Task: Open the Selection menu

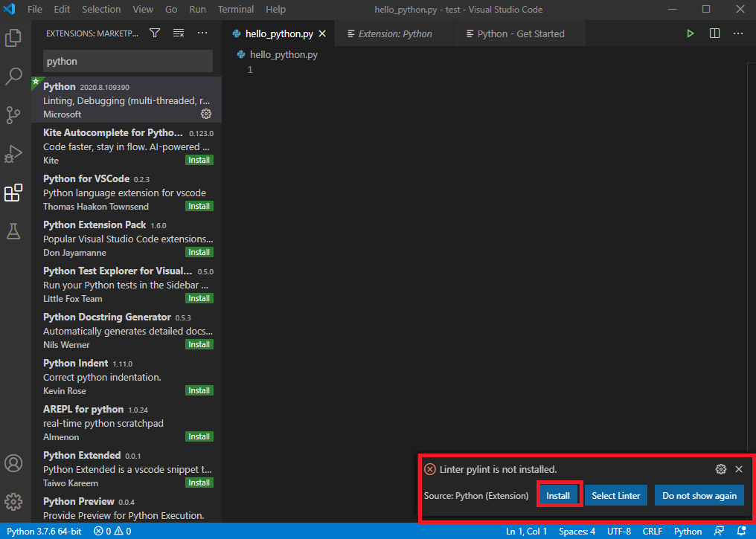Action: pos(101,9)
